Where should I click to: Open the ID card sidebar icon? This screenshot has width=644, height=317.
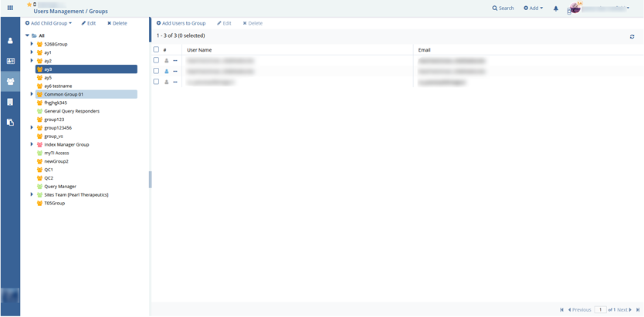click(10, 61)
